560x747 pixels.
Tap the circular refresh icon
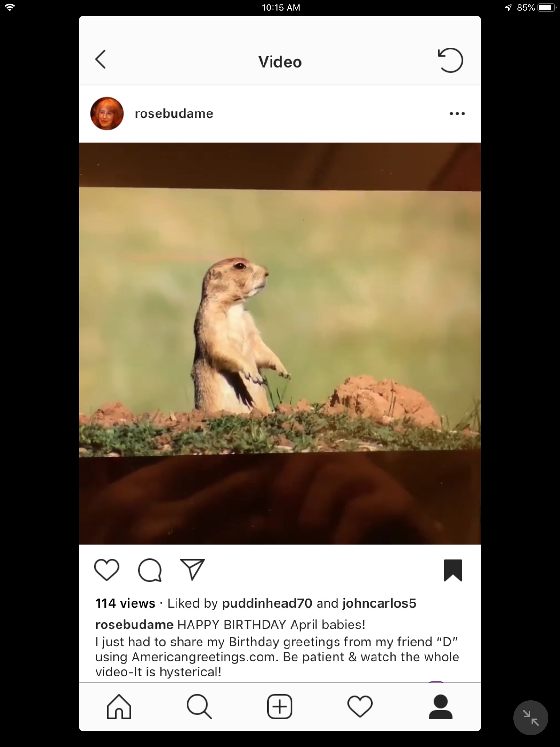(x=450, y=60)
